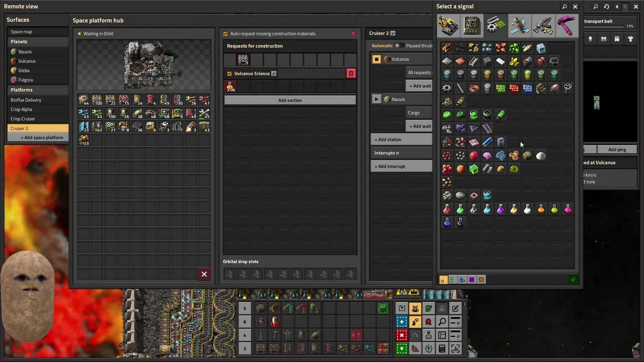Viewport: 644px width, 362px height.
Task: Select the Vulcanus planet surface
Action: click(37, 61)
